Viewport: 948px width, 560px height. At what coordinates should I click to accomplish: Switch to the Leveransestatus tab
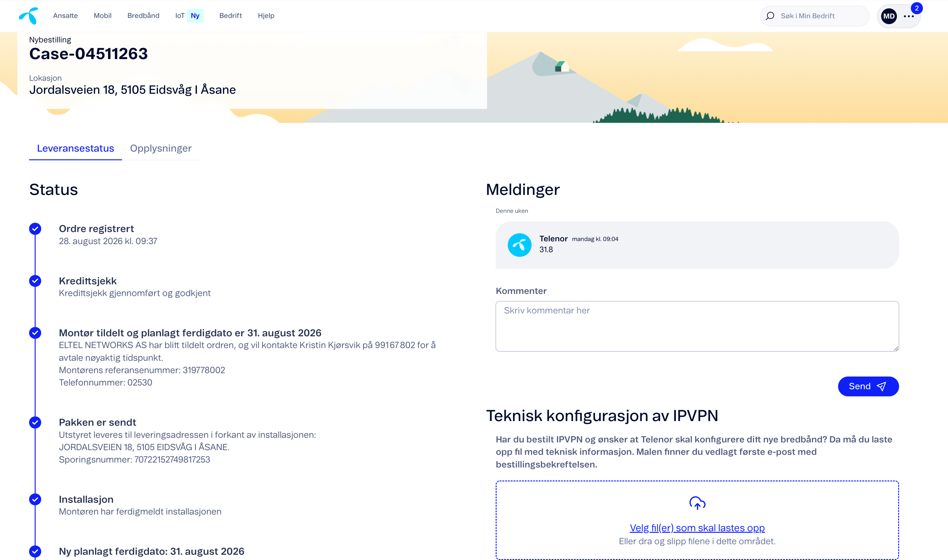[76, 148]
